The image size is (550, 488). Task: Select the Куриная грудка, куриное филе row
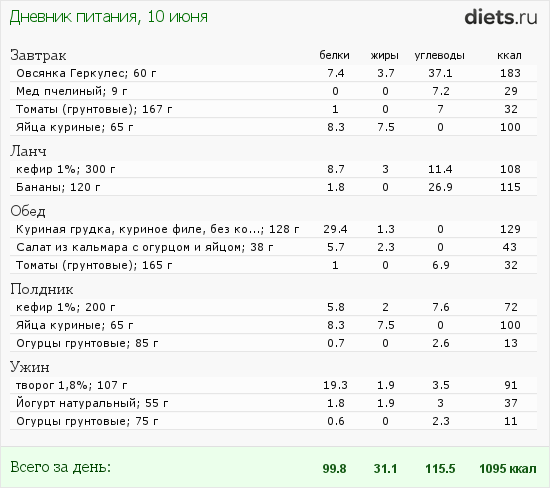coord(273,229)
